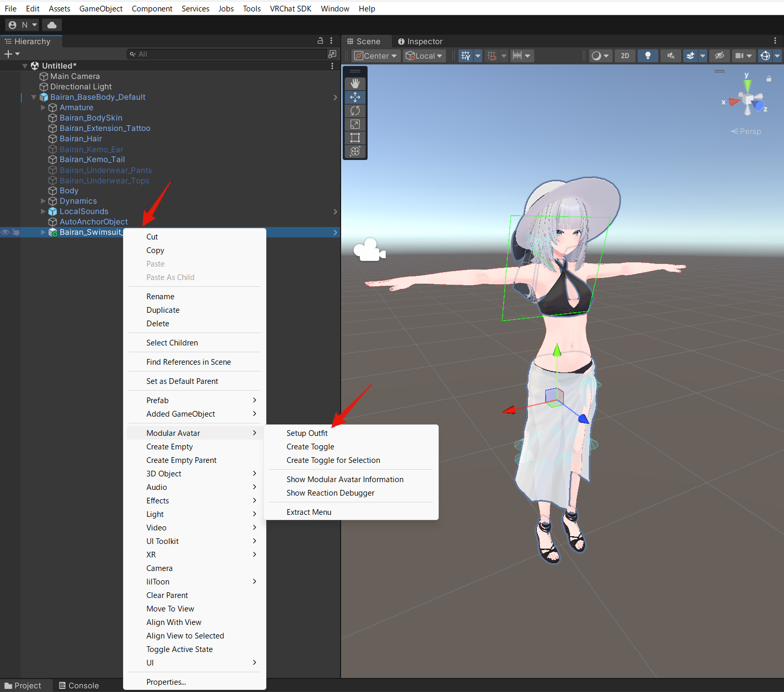Click the scene camera settings icon
Image resolution: width=784 pixels, height=692 pixels.
[x=739, y=56]
